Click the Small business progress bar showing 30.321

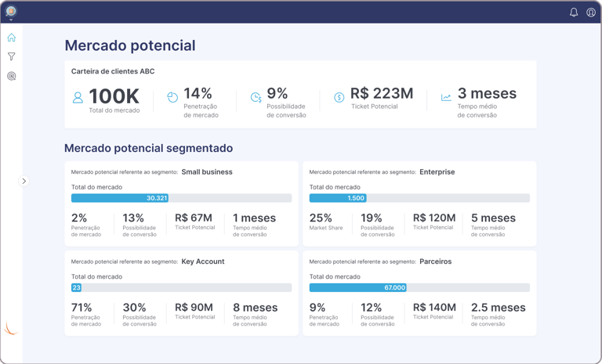(x=181, y=198)
